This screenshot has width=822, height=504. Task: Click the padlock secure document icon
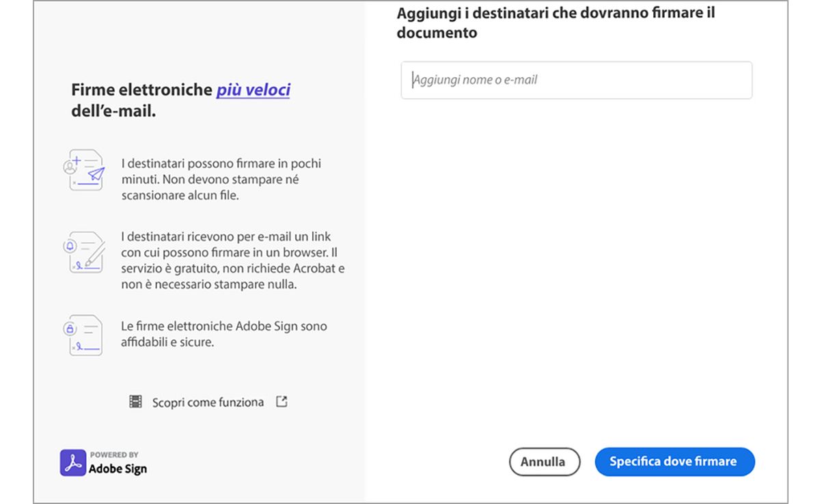(85, 335)
